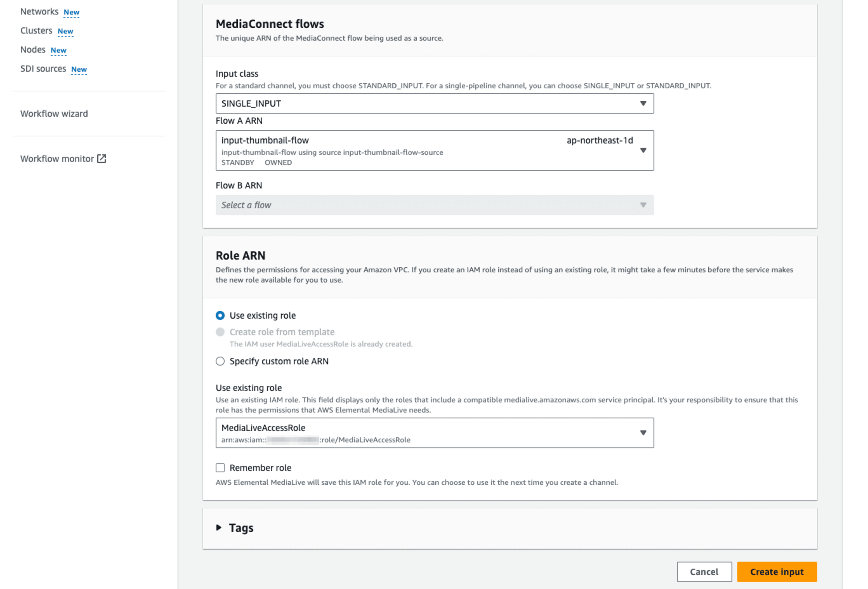Click the MediaConnect flows heading
This screenshot has height=589, width=868.
(x=270, y=24)
